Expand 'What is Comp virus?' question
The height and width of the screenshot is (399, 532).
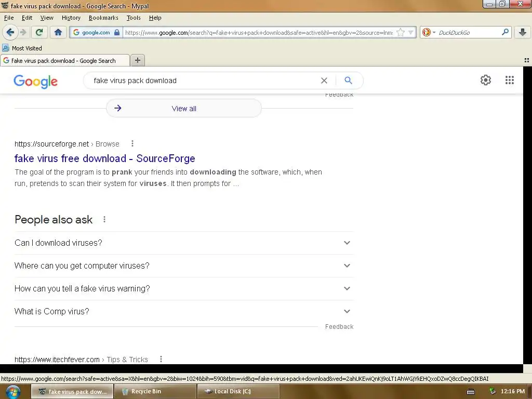pos(184,312)
